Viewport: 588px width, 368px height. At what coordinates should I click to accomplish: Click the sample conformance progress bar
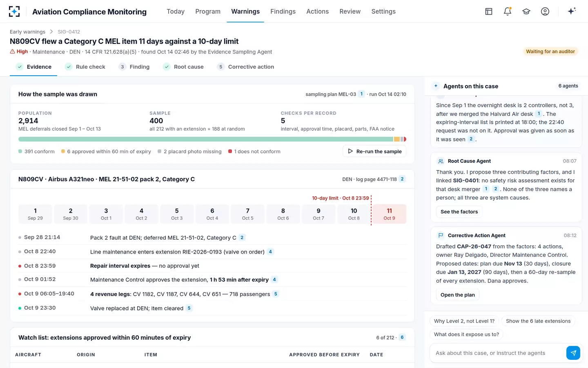pyautogui.click(x=212, y=139)
